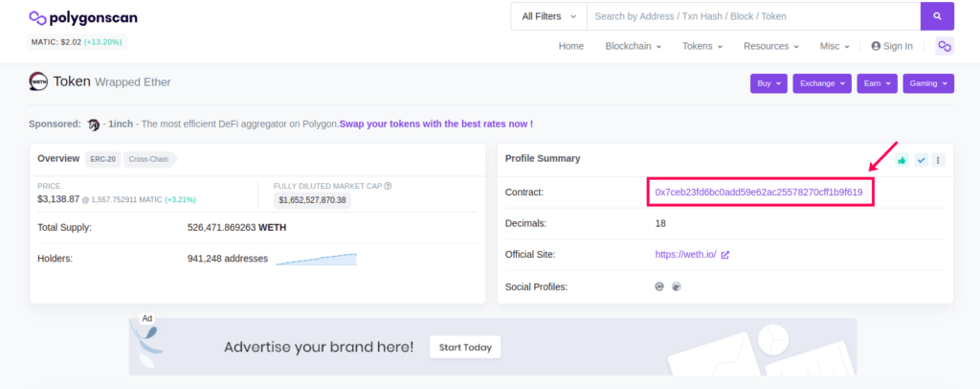The width and height of the screenshot is (980, 389).
Task: Go to the Home menu item
Action: pos(571,46)
